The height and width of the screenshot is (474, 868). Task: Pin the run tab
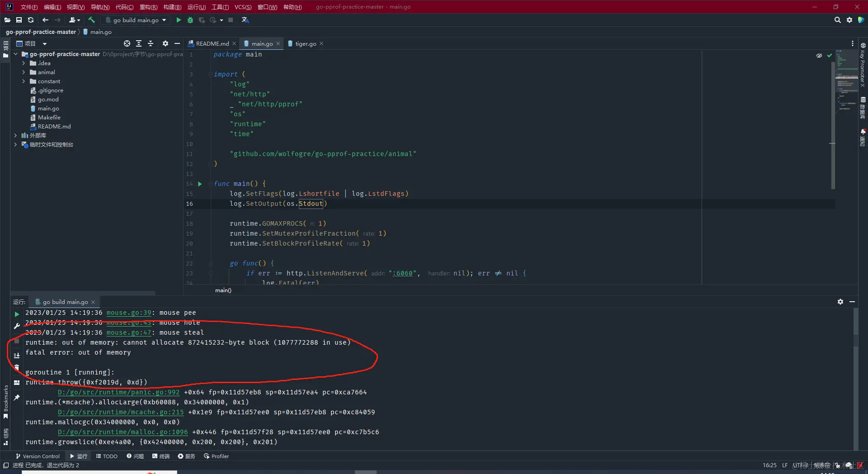(x=17, y=398)
